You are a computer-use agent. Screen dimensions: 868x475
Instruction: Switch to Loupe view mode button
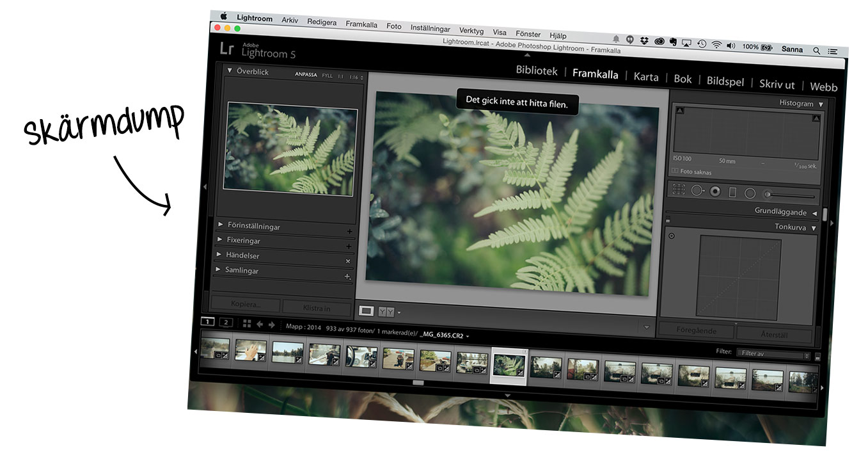(x=367, y=310)
